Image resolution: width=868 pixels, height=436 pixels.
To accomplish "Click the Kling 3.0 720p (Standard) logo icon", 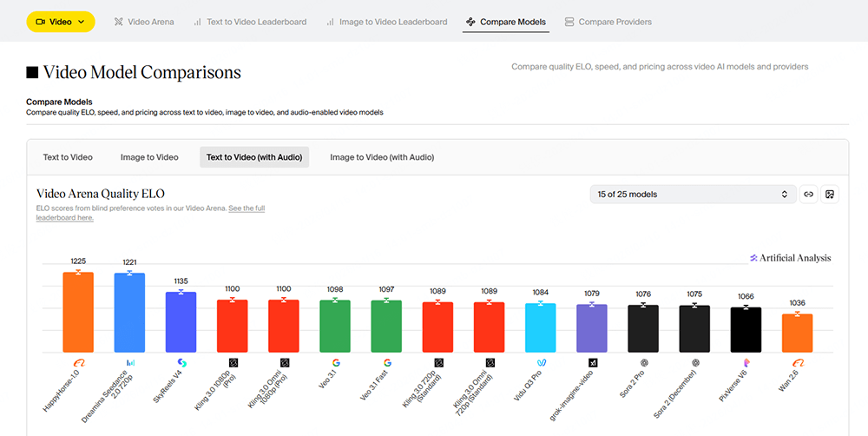I will point(438,363).
